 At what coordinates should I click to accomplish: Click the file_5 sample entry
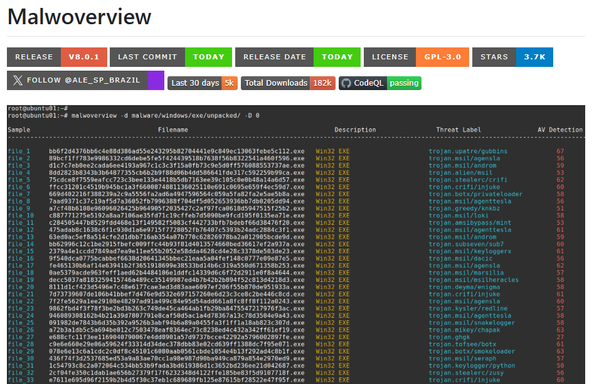(x=19, y=180)
